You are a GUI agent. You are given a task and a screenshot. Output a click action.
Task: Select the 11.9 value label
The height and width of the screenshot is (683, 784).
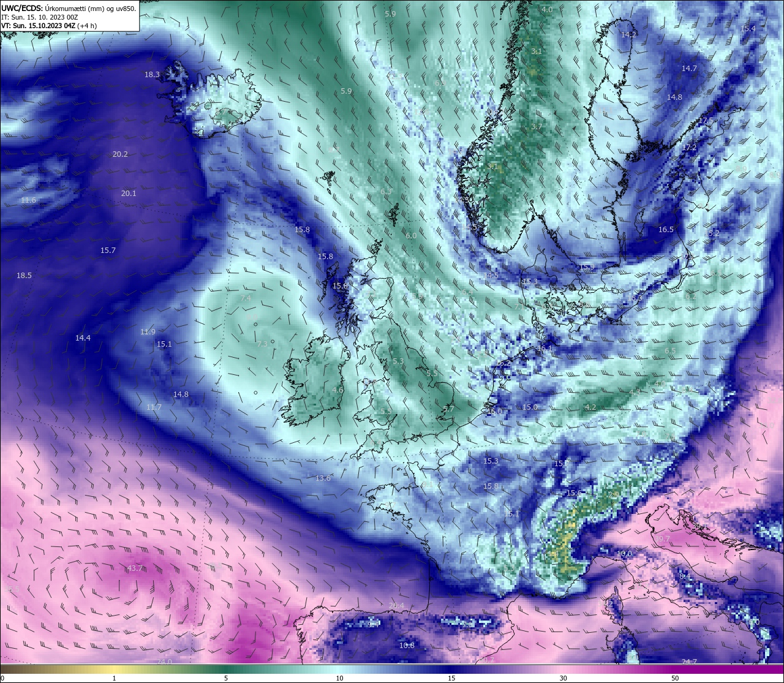tap(148, 332)
